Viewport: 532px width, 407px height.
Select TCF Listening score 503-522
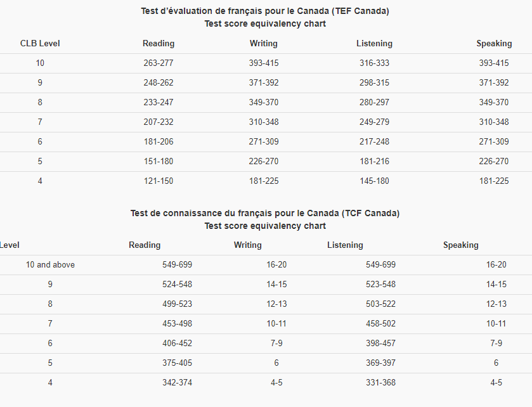pos(380,304)
